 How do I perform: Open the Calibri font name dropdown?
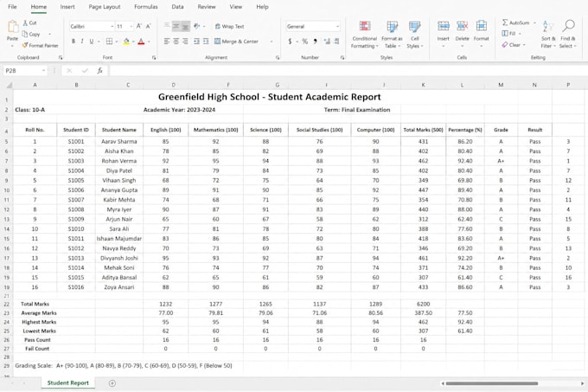pyautogui.click(x=112, y=26)
